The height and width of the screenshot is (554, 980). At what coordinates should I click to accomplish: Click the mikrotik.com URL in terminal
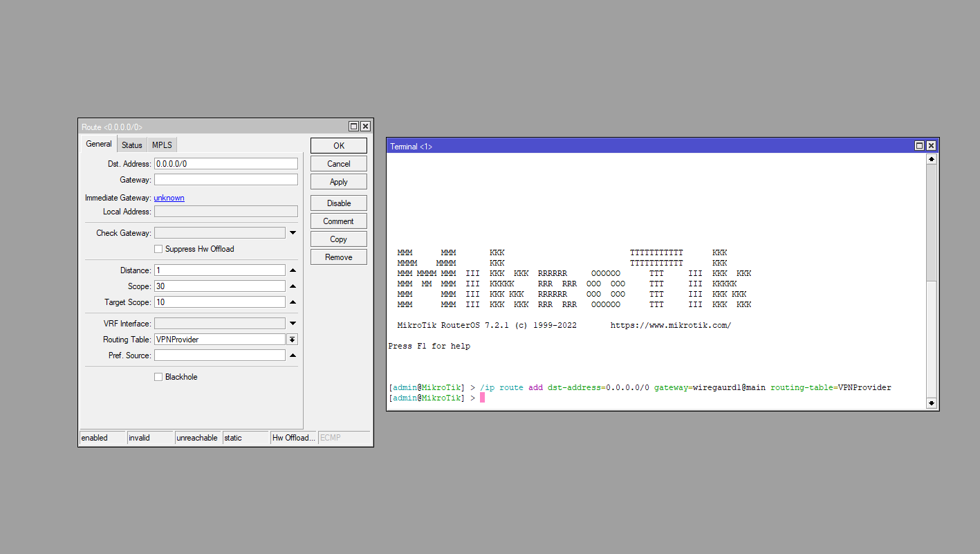(x=670, y=326)
